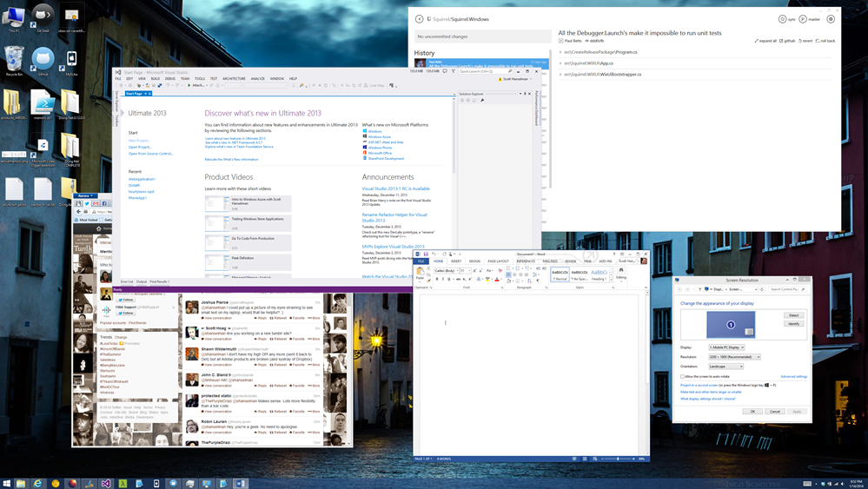Select Align Left in Word Paragraph group
This screenshot has height=489, width=868.
[508, 275]
